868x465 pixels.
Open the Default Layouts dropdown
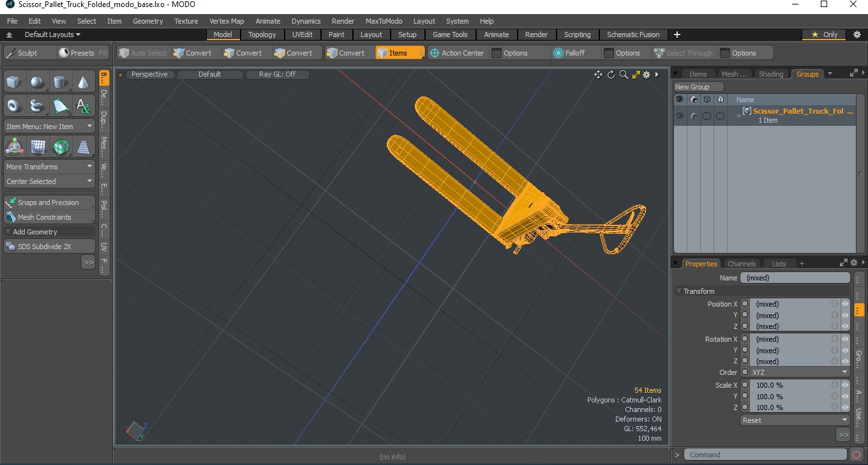pos(52,34)
